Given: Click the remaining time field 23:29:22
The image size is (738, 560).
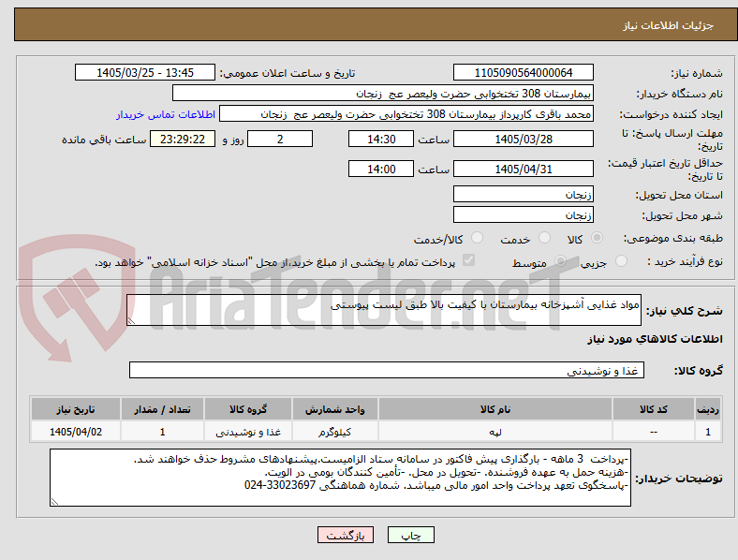Looking at the screenshot, I should click(x=183, y=140).
